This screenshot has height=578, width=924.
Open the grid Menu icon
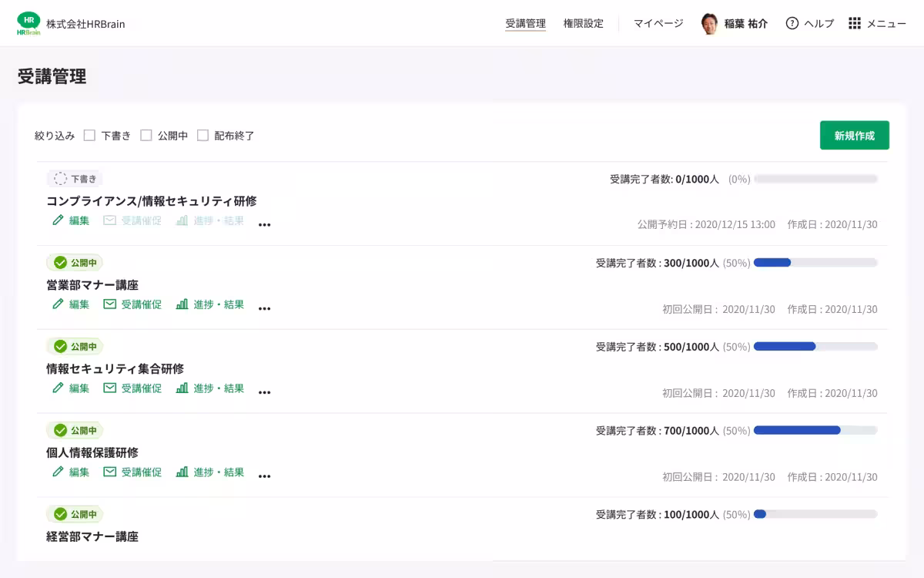[855, 23]
